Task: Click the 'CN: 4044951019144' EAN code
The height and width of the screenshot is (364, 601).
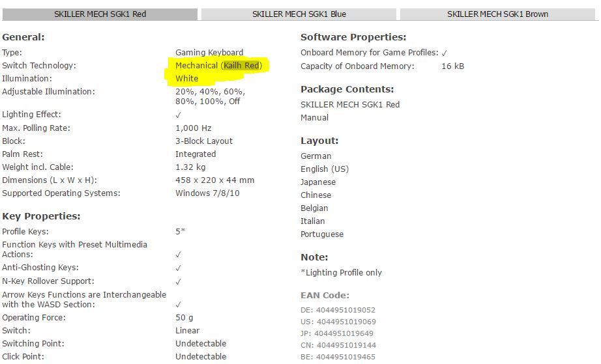Action: 338,345
